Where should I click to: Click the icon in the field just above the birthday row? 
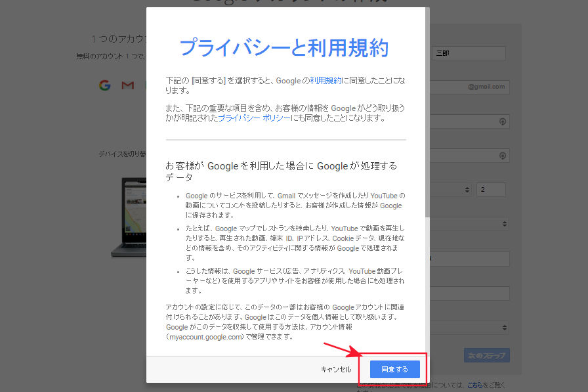(503, 156)
